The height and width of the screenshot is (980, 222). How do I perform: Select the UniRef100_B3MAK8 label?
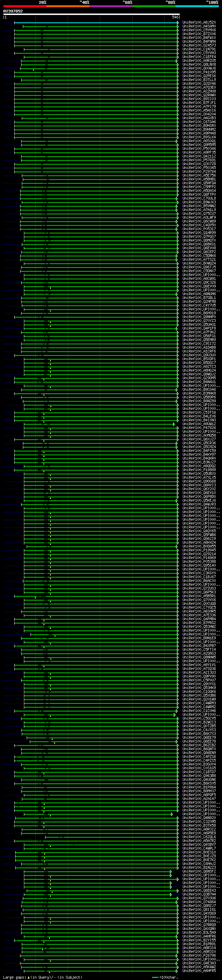[x=199, y=394]
